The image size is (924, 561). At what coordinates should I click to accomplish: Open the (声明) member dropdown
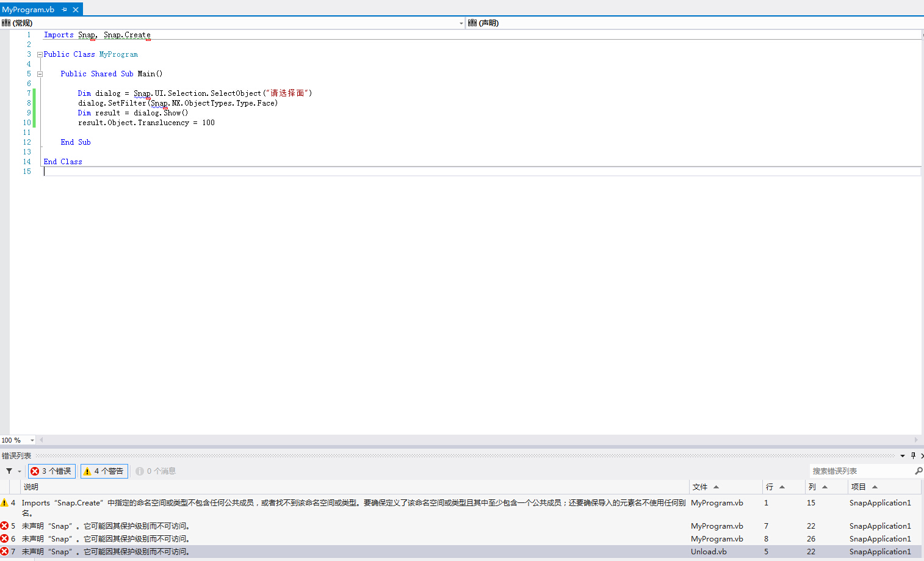coord(693,23)
